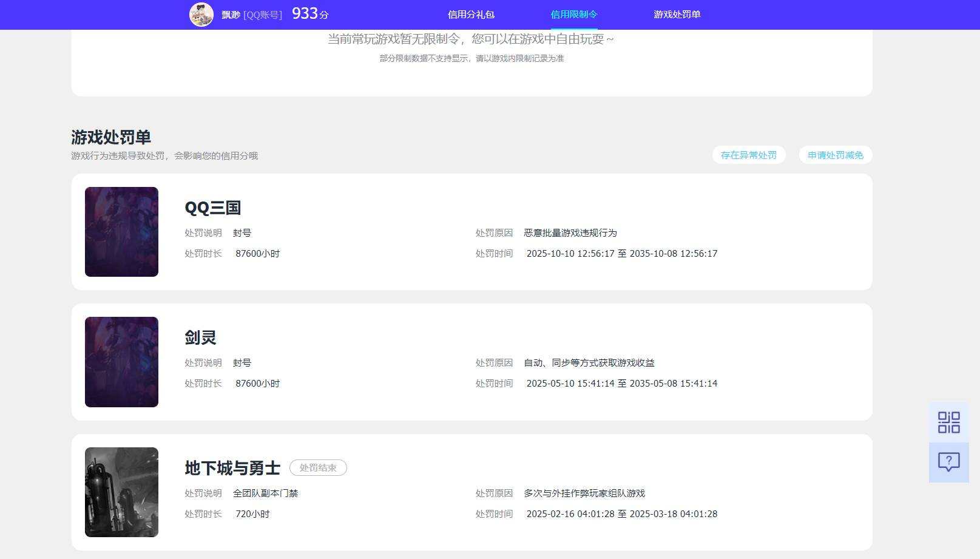Click the 申请处罚减免 button
The height and width of the screenshot is (559, 980).
pyautogui.click(x=836, y=155)
